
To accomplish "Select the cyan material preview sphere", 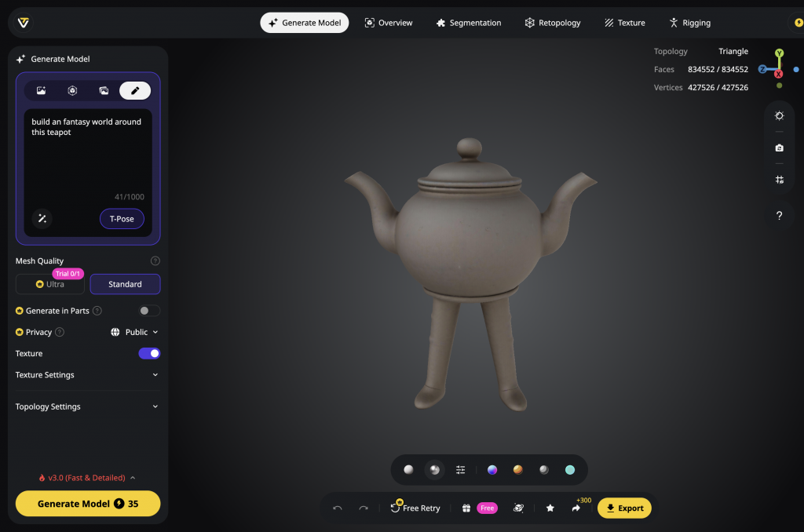I will (570, 470).
